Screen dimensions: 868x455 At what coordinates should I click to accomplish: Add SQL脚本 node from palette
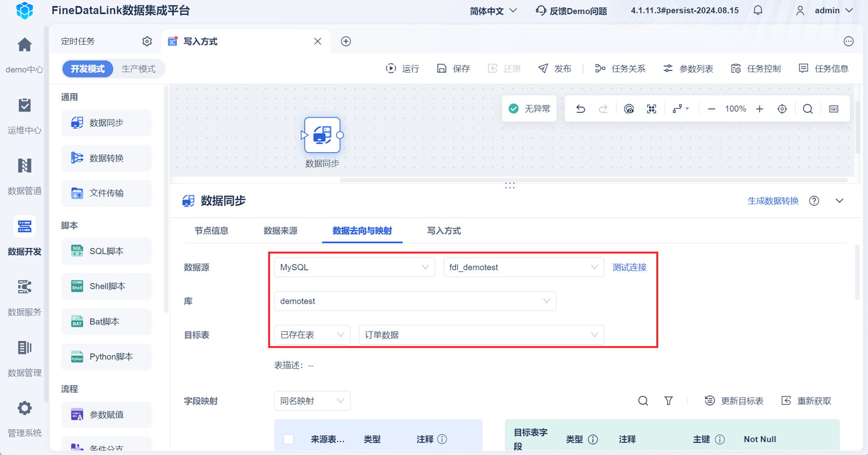[x=106, y=251]
